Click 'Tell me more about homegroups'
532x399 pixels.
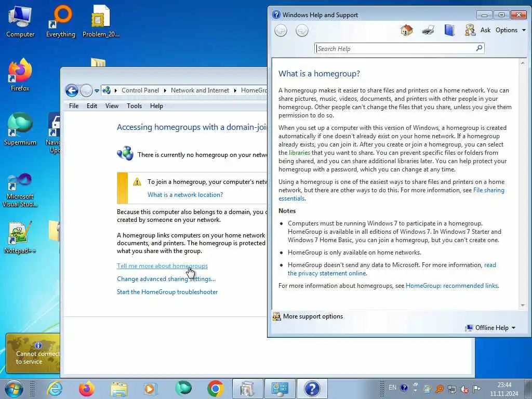point(162,266)
